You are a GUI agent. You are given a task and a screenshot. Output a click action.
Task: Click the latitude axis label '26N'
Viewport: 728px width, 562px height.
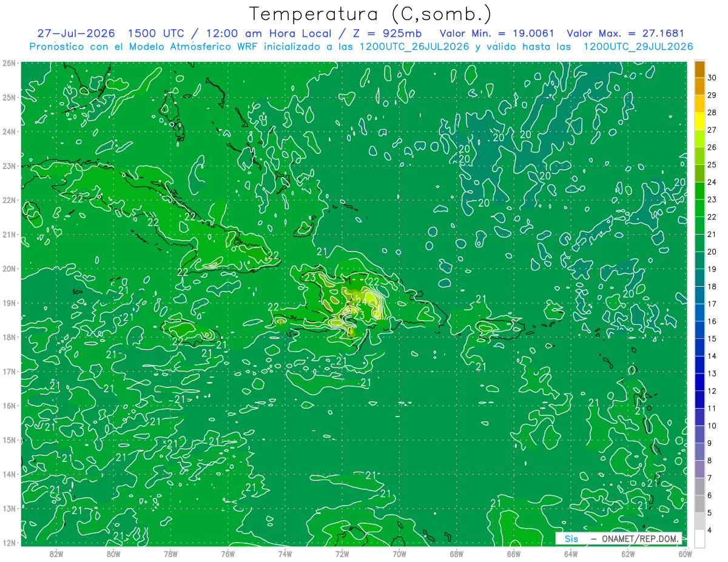(x=8, y=63)
